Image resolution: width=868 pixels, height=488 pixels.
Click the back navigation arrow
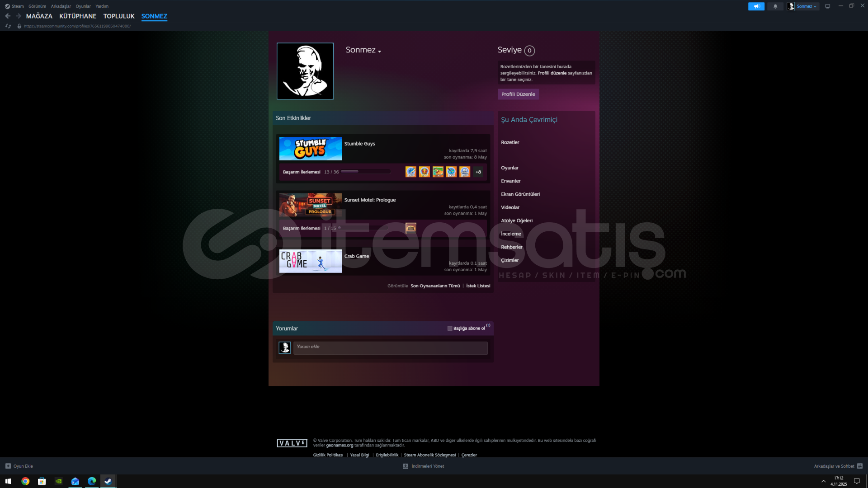click(x=8, y=16)
